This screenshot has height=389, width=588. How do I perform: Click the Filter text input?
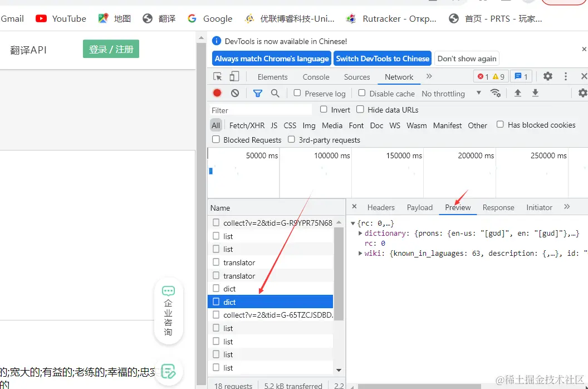click(261, 110)
